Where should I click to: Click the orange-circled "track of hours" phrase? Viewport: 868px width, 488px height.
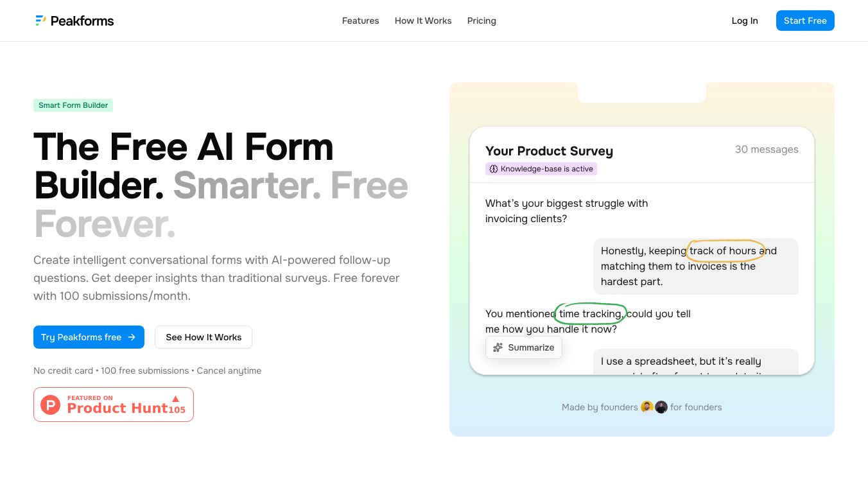[725, 250]
